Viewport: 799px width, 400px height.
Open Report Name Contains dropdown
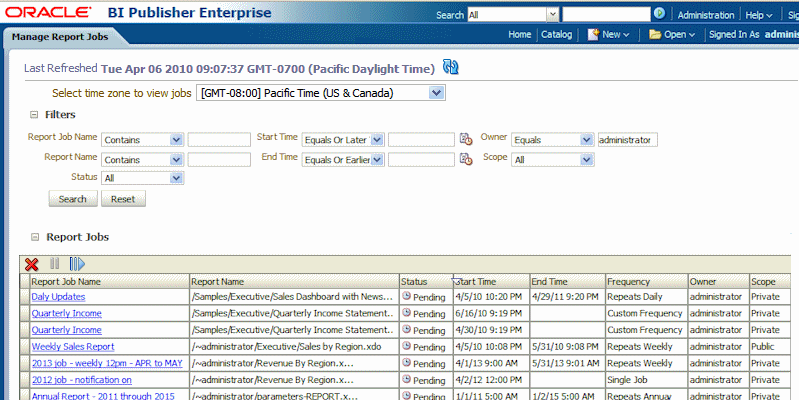pyautogui.click(x=176, y=159)
